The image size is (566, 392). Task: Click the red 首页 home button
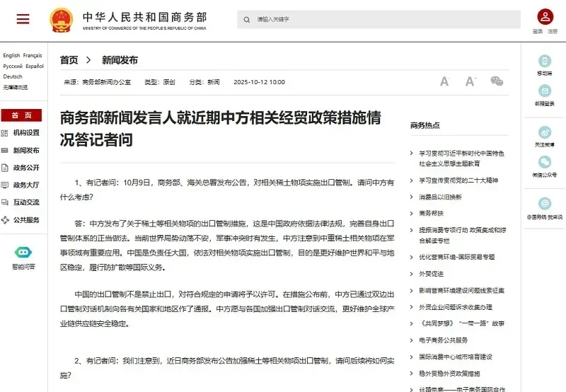(21, 115)
